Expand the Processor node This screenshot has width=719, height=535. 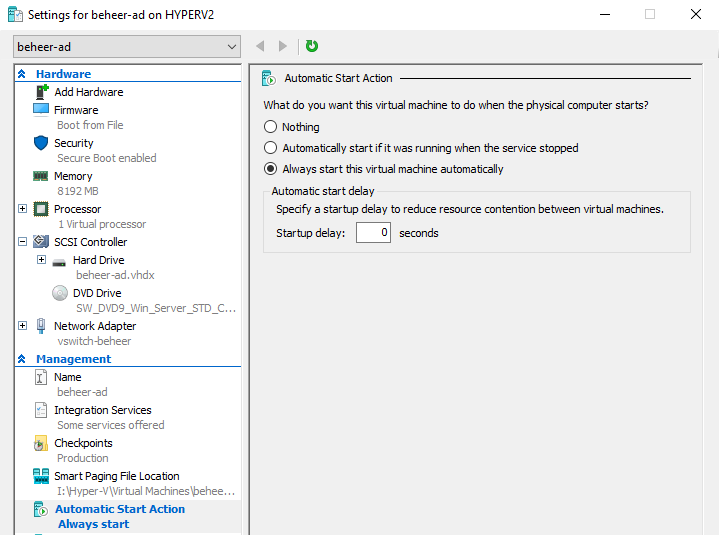pyautogui.click(x=22, y=209)
